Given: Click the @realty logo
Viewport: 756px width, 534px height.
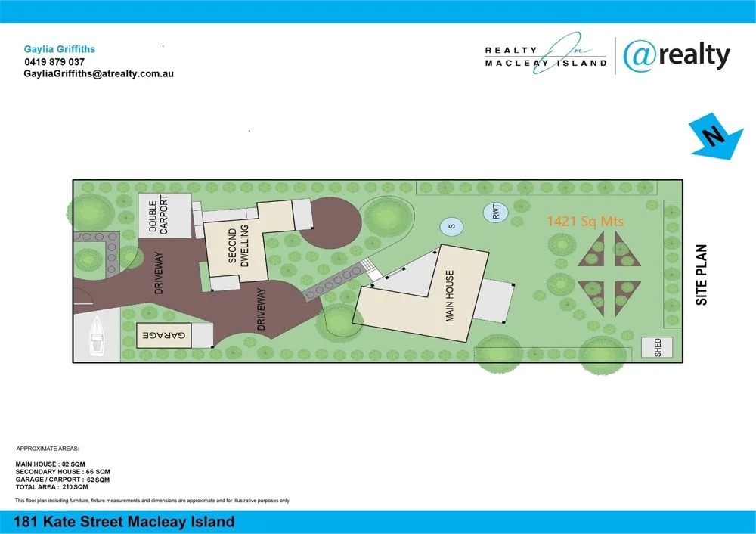Looking at the screenshot, I should pos(677,55).
